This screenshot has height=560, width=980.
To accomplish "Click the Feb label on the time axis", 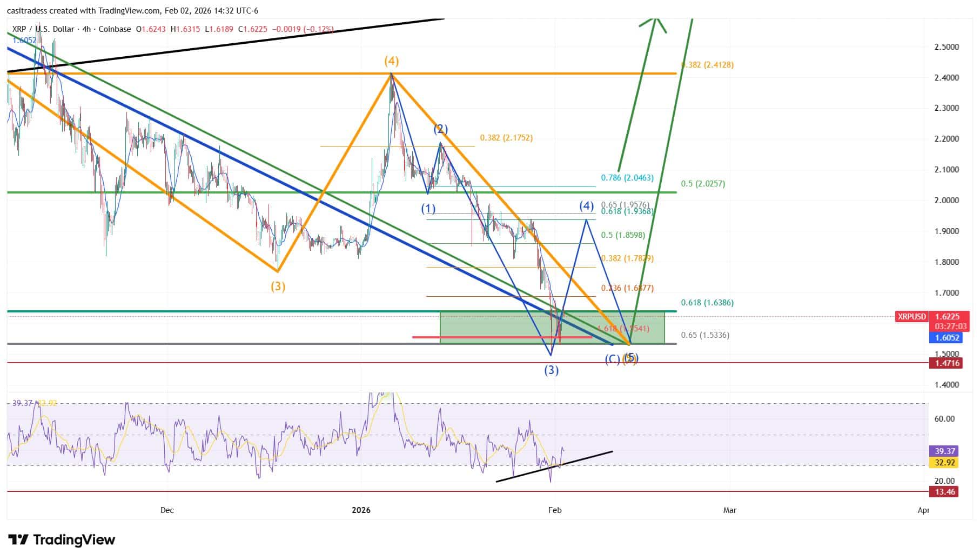I will click(556, 510).
